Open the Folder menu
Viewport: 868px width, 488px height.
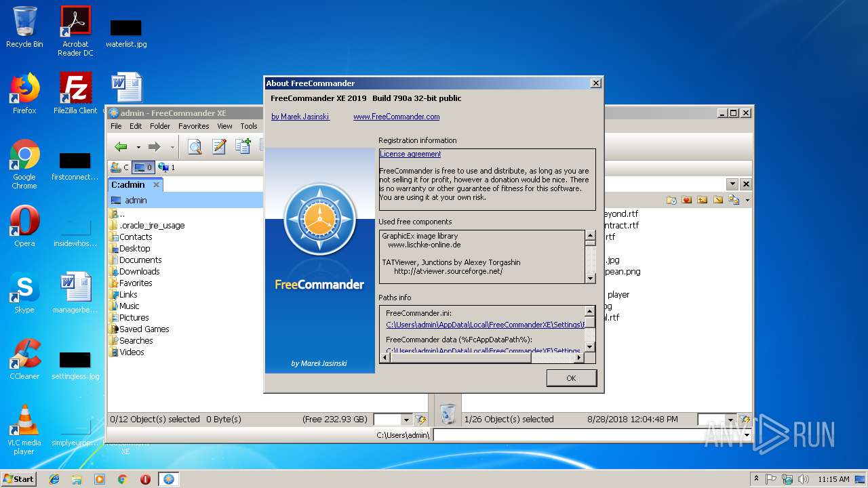coord(160,126)
